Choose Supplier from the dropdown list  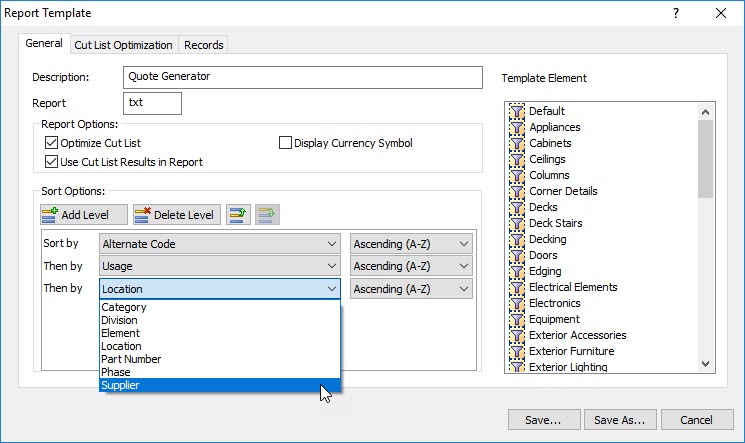point(219,385)
